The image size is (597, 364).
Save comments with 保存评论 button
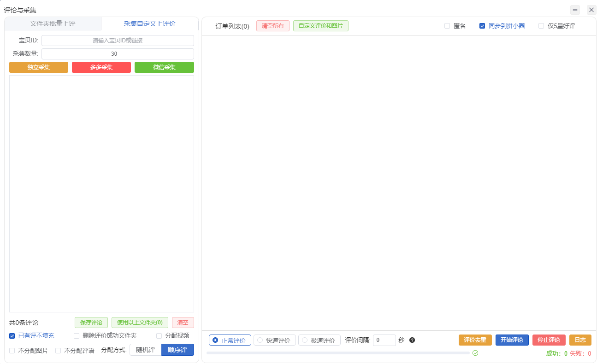pyautogui.click(x=91, y=323)
